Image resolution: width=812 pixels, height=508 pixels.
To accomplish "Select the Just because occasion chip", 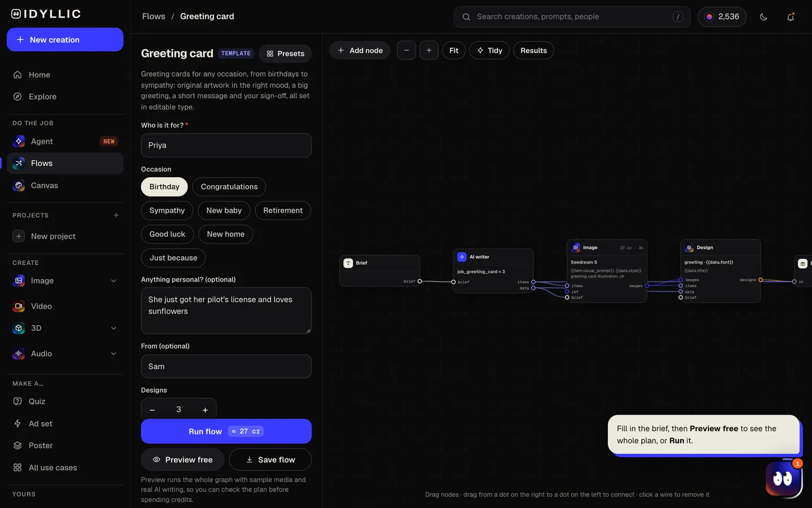I will (173, 258).
